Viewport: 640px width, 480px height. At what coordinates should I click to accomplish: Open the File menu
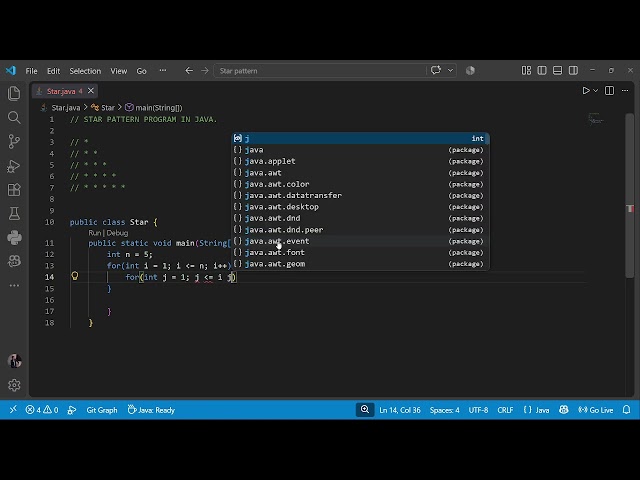(31, 71)
